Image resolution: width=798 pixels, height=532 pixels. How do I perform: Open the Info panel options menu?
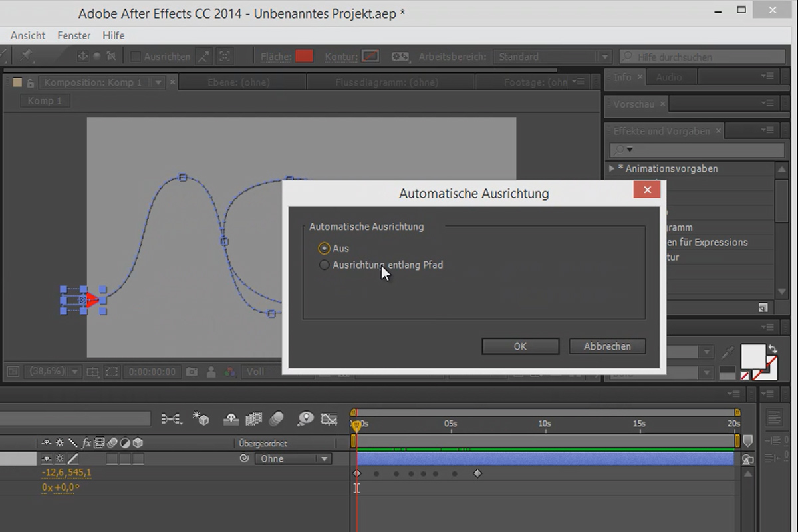pos(769,77)
